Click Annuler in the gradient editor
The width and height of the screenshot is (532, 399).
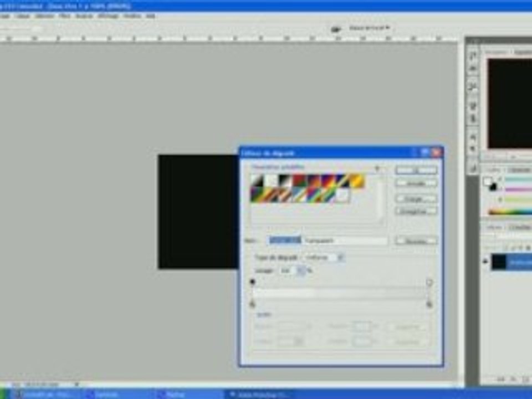pyautogui.click(x=416, y=183)
